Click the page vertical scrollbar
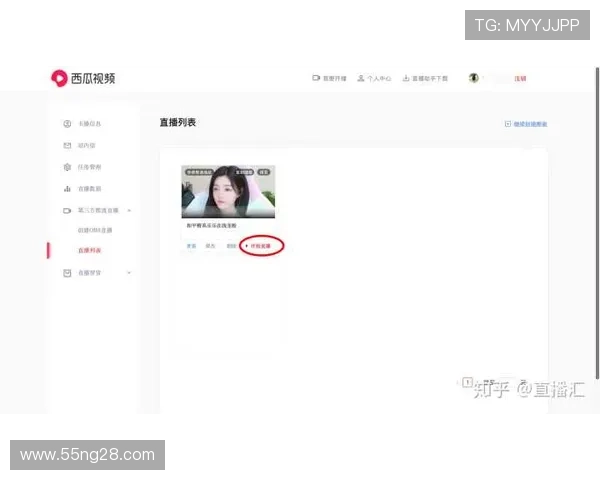This screenshot has height=480, width=600. pyautogui.click(x=597, y=223)
